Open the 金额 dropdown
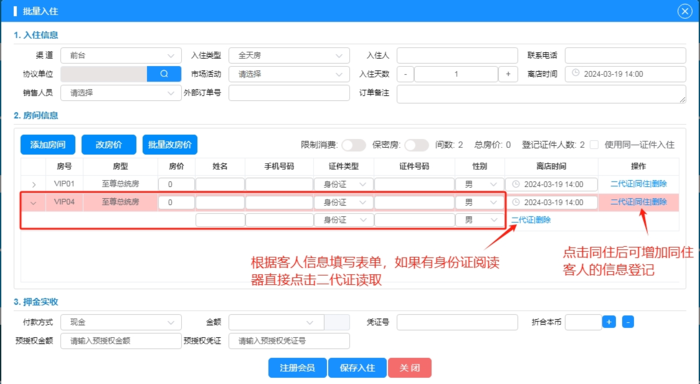The width and height of the screenshot is (700, 384). [276, 322]
